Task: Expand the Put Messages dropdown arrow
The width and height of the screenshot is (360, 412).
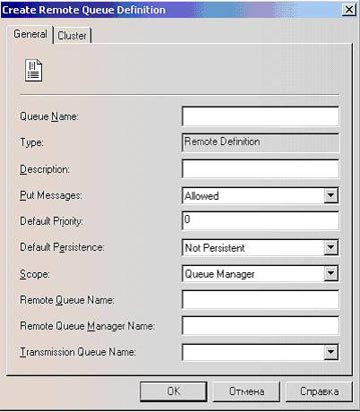Action: click(x=331, y=195)
